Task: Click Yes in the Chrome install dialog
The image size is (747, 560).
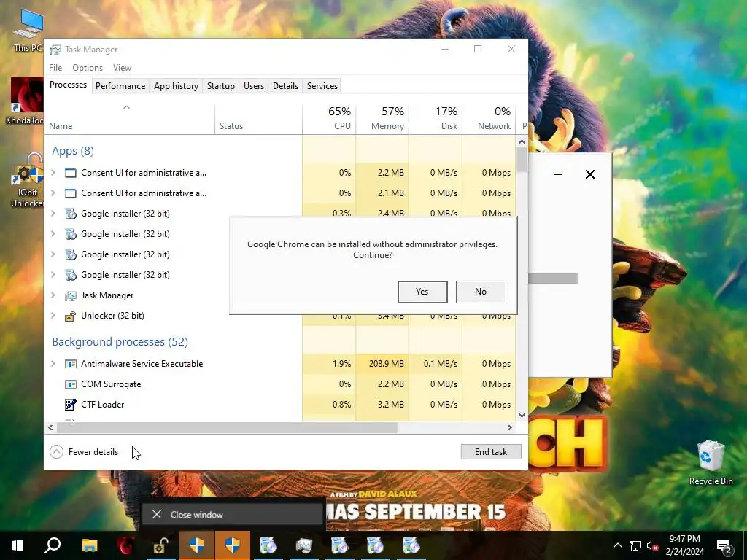Action: tap(422, 292)
